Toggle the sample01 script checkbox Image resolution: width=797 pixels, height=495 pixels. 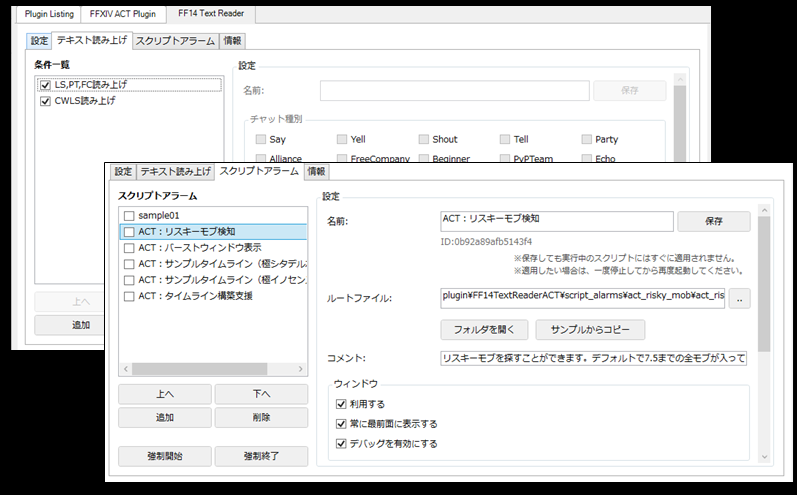pyautogui.click(x=129, y=215)
